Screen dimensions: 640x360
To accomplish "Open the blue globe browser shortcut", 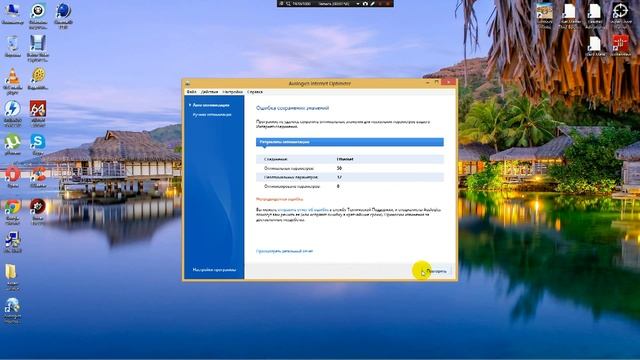I will tap(63, 16).
